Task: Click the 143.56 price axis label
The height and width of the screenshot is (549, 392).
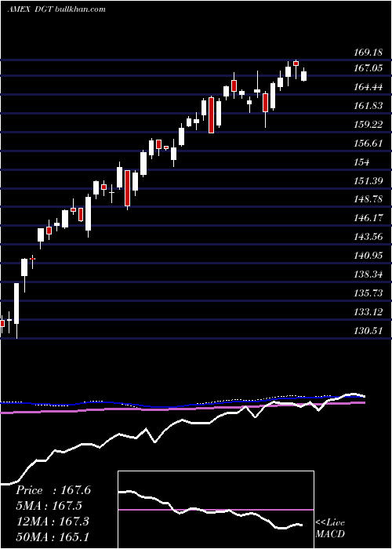Action: [x=368, y=237]
